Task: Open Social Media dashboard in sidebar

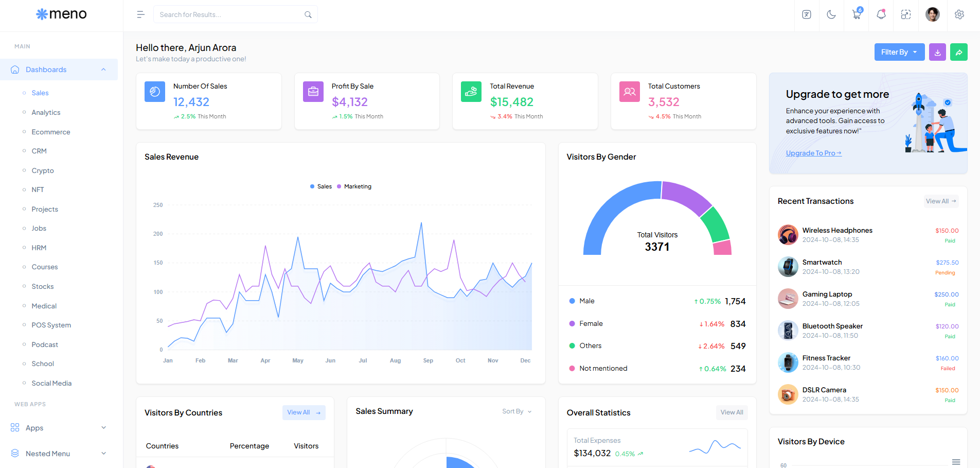Action: (x=51, y=383)
